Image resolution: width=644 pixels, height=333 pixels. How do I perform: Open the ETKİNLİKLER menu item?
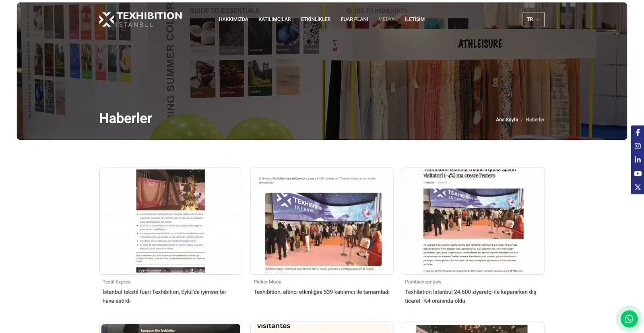point(316,19)
